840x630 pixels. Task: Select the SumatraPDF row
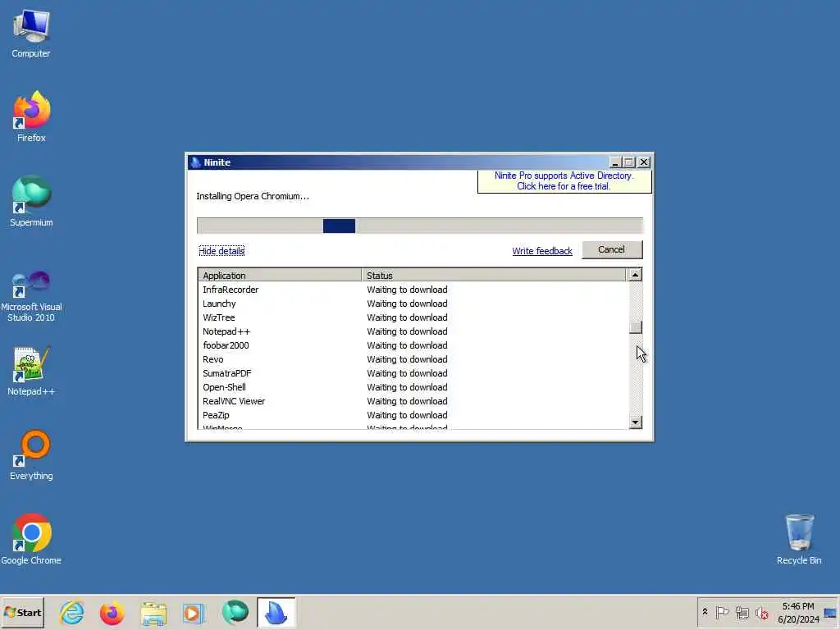(413, 373)
